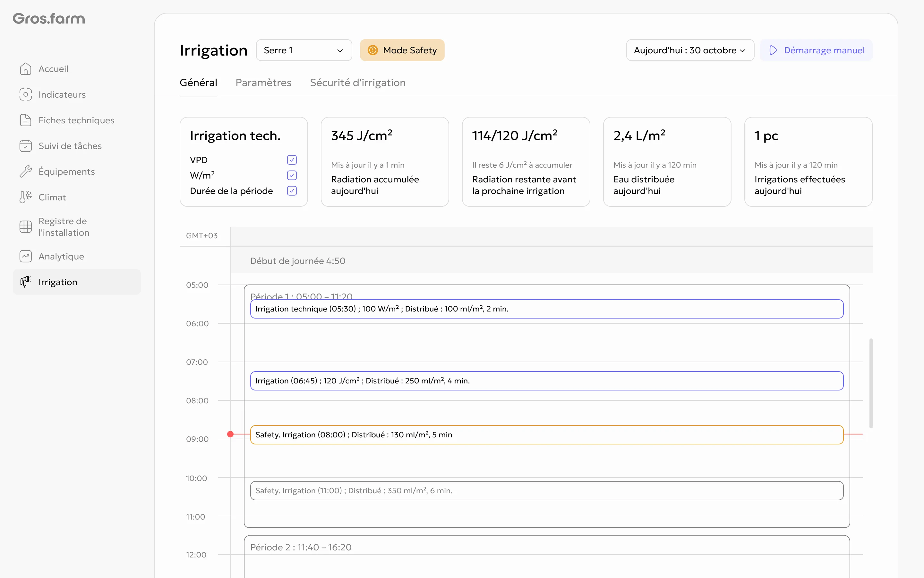Click the 345 J/cm² radiation card
The image size is (924, 578).
385,162
